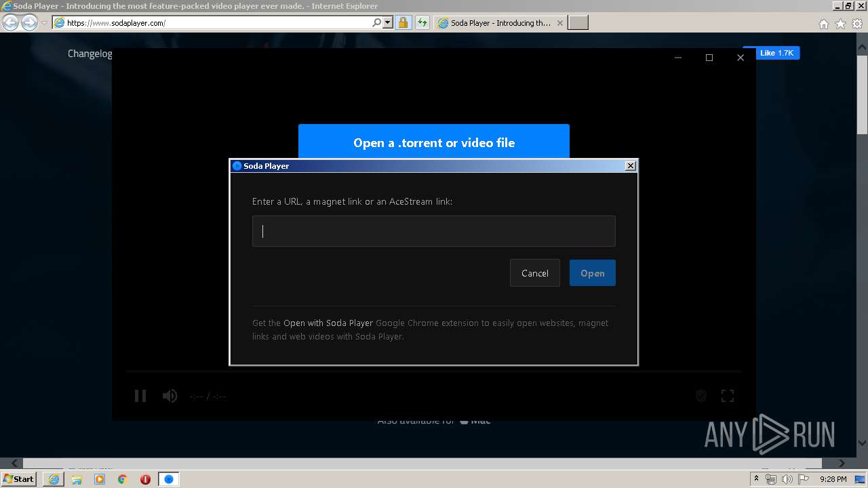Click the Open button in the dialog
Image resolution: width=868 pixels, height=488 pixels.
tap(593, 273)
